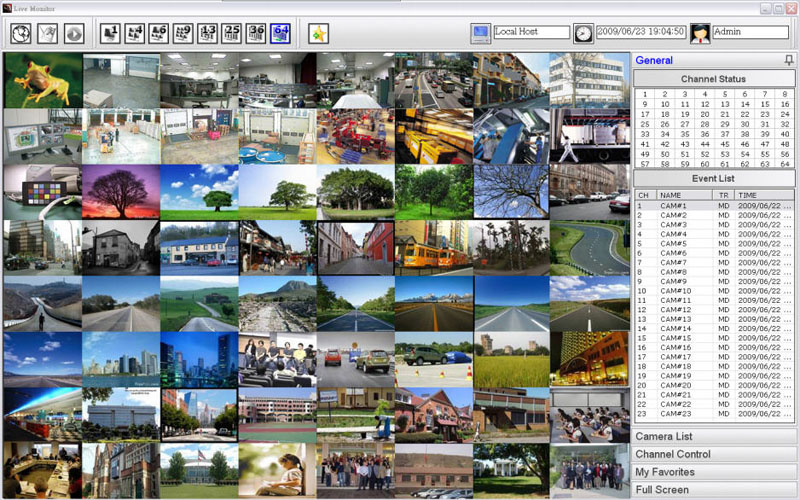Toggle the pin on the General panel

pos(789,61)
